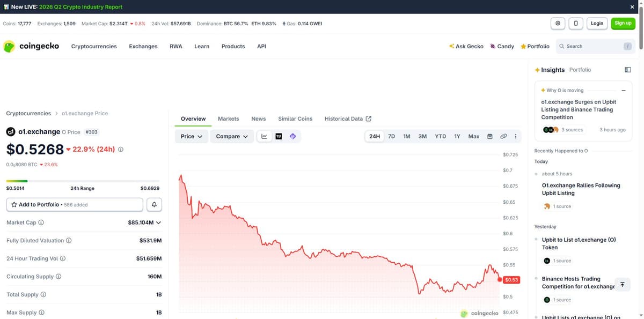Close the Crypto Industry Report banner
This screenshot has height=319, width=644.
632,7
